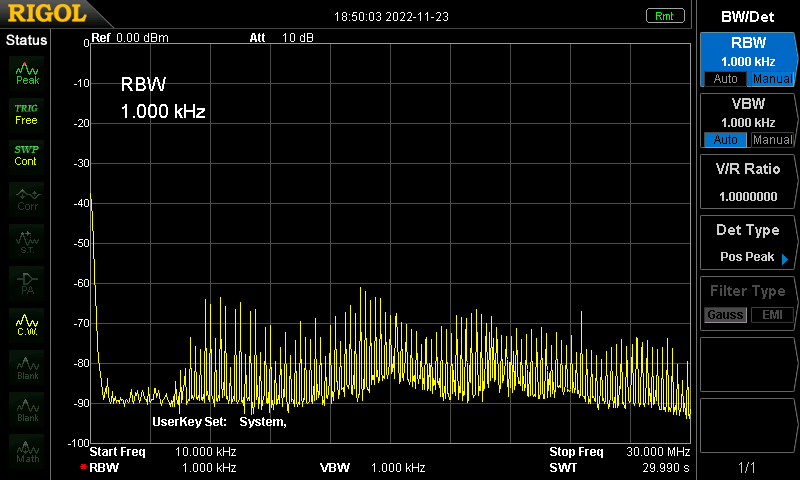Click the S.T. signal track icon
Image resolution: width=800 pixels, height=480 pixels.
point(27,241)
